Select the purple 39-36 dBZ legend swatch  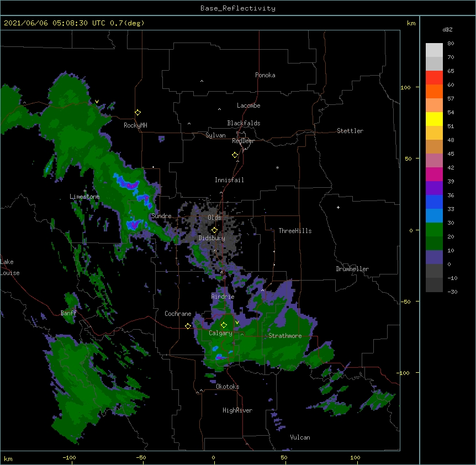point(434,188)
